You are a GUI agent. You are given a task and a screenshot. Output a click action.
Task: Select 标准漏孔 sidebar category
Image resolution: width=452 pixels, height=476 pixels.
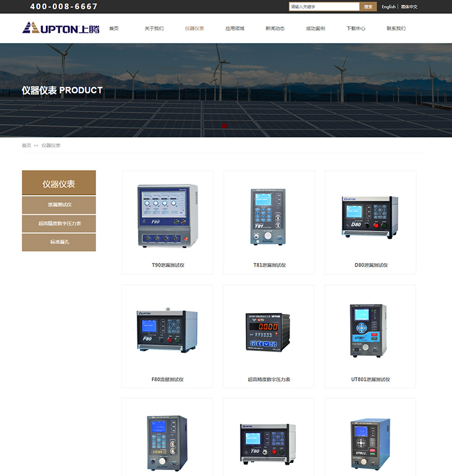click(59, 242)
